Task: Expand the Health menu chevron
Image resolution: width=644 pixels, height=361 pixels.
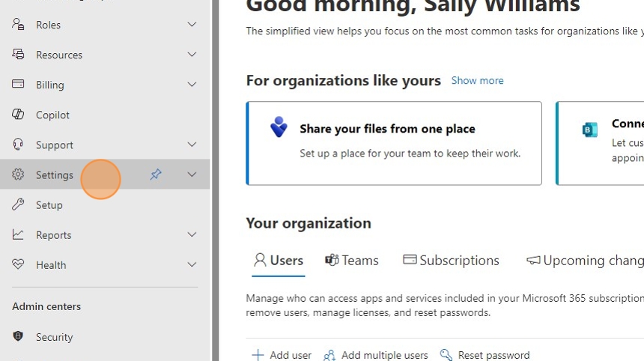Action: 192,264
